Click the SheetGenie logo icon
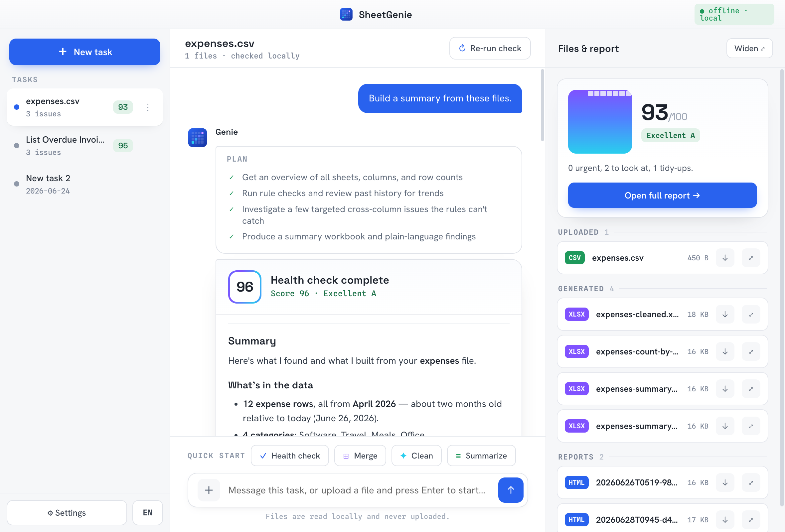Image resolution: width=785 pixels, height=532 pixels. [346, 15]
